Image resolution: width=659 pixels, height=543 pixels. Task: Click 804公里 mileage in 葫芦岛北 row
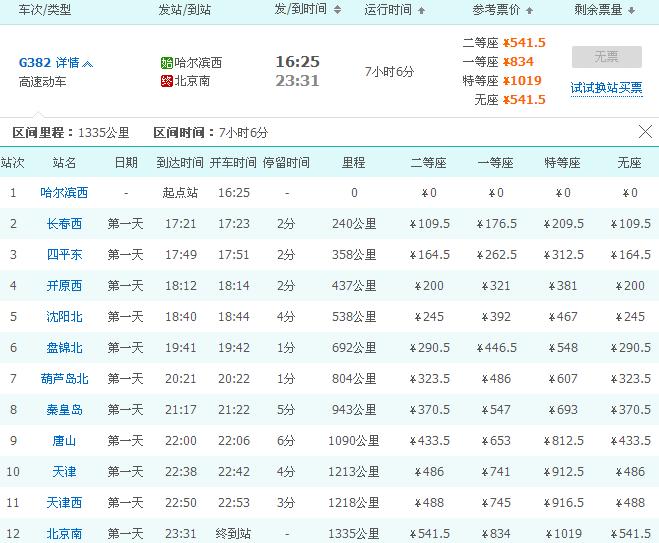click(x=354, y=379)
